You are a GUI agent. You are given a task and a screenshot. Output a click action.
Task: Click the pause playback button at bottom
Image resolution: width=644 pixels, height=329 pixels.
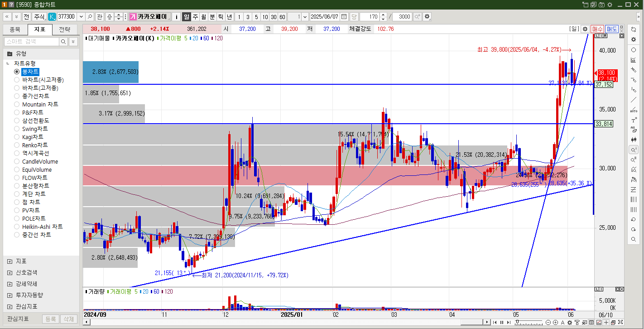click(501, 322)
